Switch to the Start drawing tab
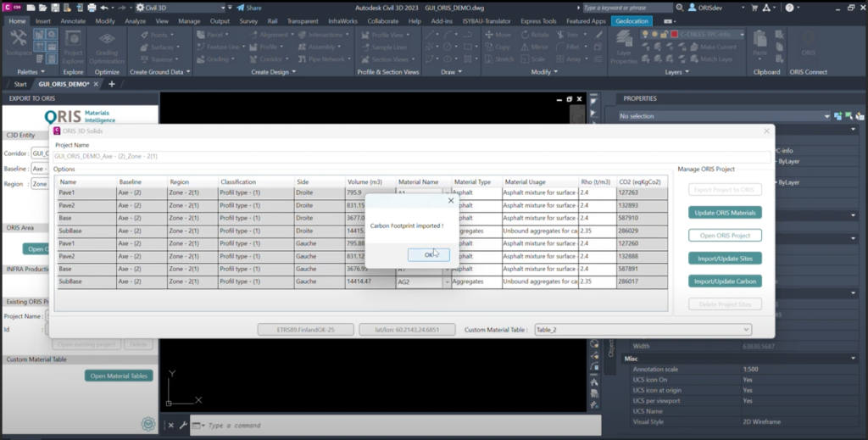 tap(21, 84)
